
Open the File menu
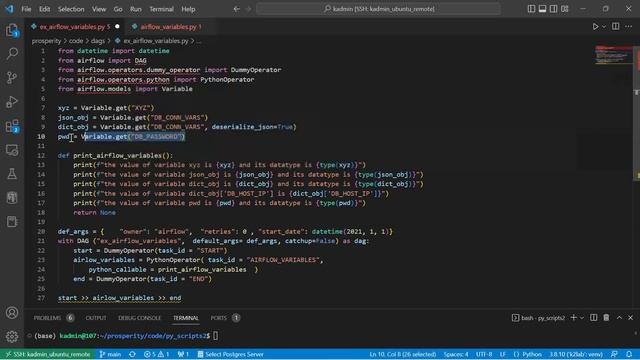pyautogui.click(x=26, y=9)
